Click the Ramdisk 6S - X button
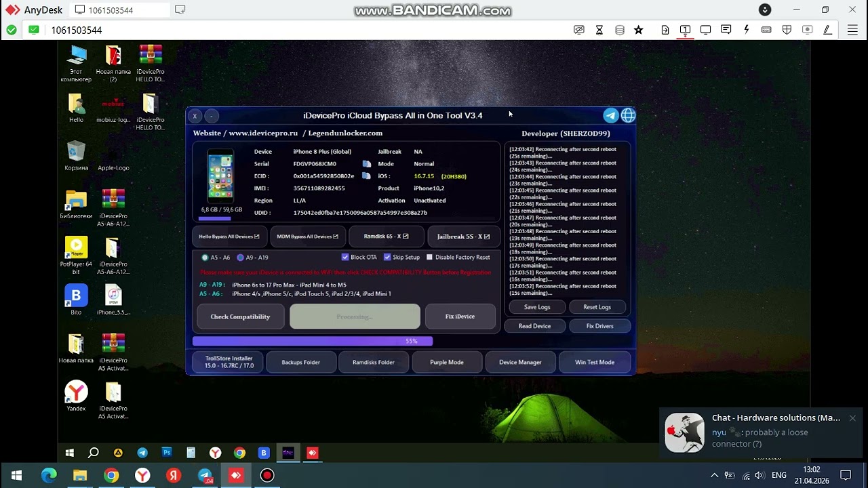Image resolution: width=868 pixels, height=488 pixels. click(x=386, y=237)
